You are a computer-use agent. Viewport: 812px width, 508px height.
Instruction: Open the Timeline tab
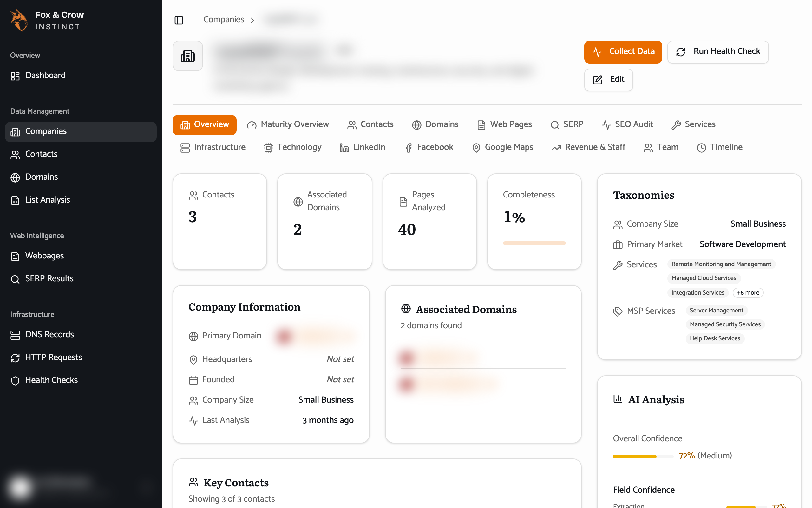[x=720, y=148]
